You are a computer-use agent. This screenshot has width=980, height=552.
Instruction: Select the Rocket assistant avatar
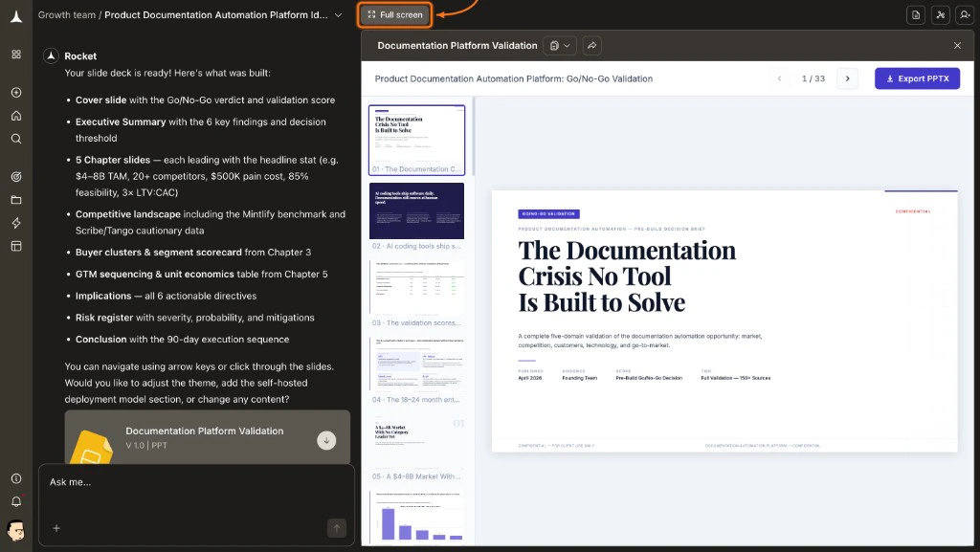click(x=52, y=55)
